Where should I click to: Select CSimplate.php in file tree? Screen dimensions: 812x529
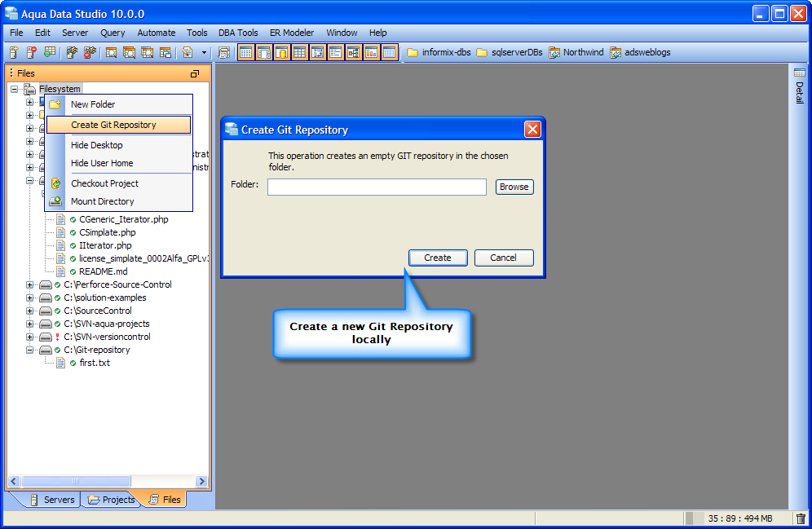[x=107, y=232]
